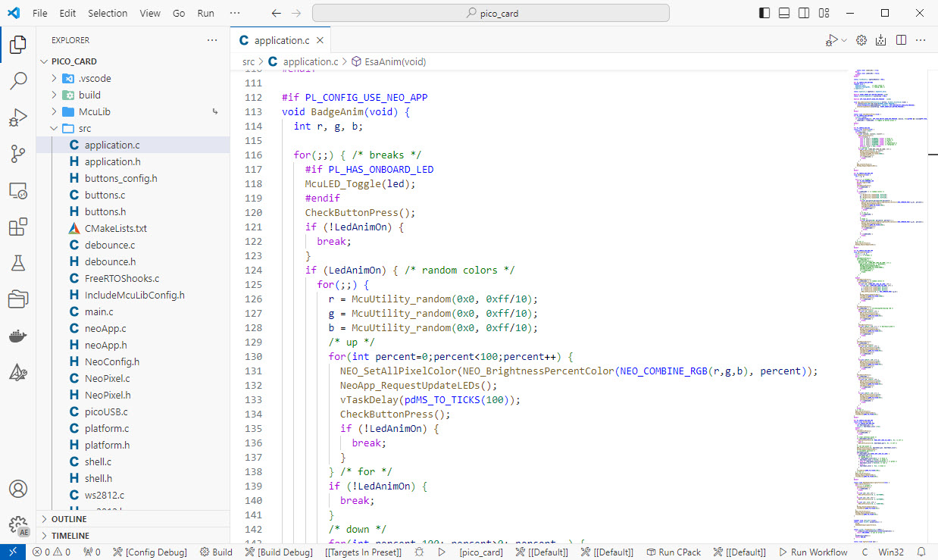Toggle the primary side bar visibility

[x=764, y=13]
